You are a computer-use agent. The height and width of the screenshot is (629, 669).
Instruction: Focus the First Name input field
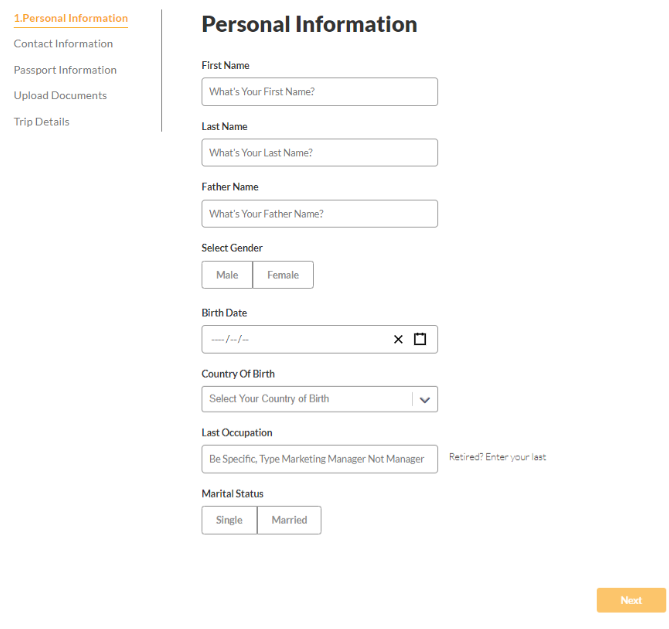point(320,91)
